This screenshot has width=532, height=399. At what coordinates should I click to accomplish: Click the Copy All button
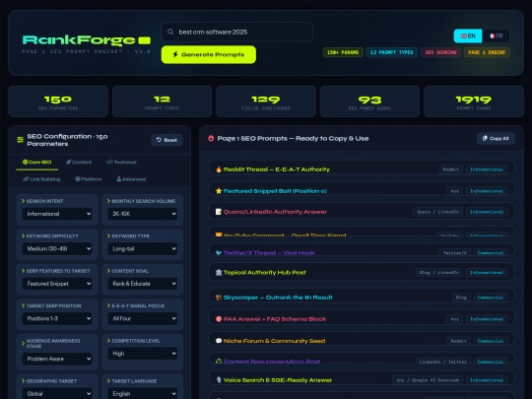[496, 139]
